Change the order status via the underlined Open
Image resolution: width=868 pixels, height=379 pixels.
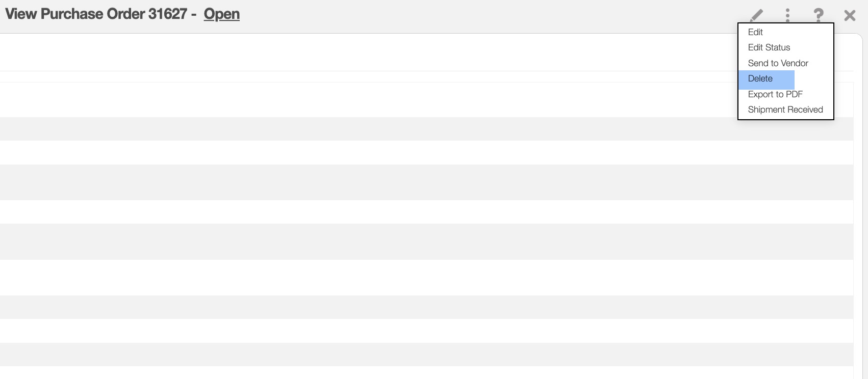click(221, 14)
